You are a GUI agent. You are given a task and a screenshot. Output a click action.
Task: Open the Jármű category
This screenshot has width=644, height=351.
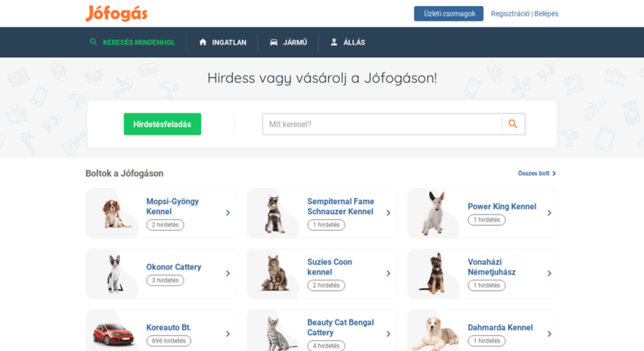click(295, 42)
